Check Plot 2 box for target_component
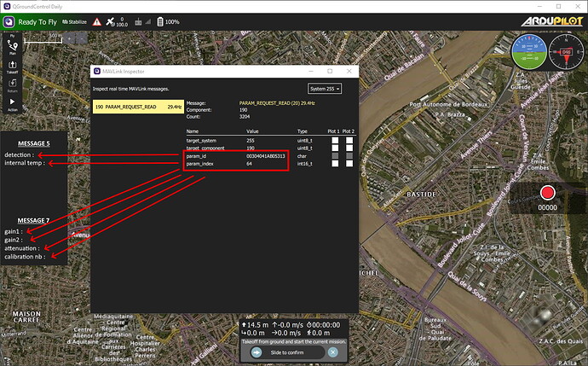The width and height of the screenshot is (588, 366). pyautogui.click(x=349, y=148)
